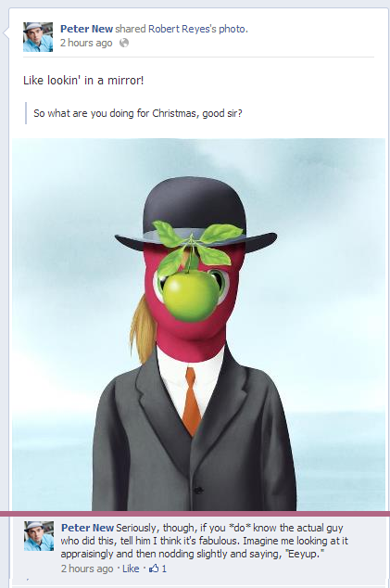Click the post's "2 hours ago" timestamp

[86, 43]
